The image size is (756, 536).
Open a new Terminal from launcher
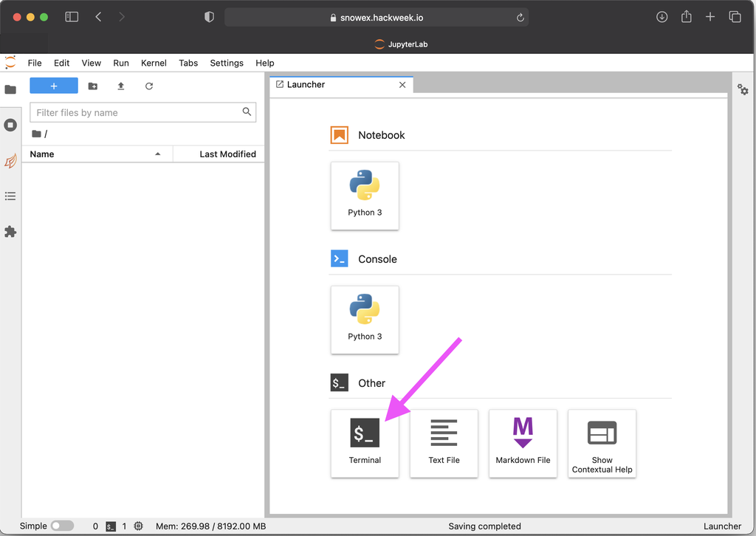(x=365, y=443)
